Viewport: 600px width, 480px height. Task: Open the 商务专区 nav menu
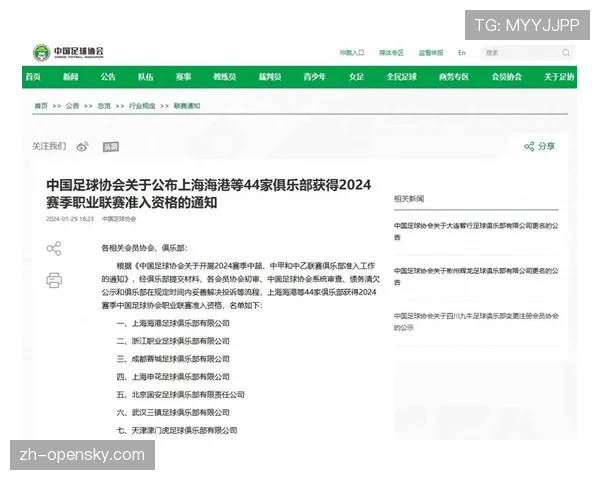pyautogui.click(x=454, y=77)
